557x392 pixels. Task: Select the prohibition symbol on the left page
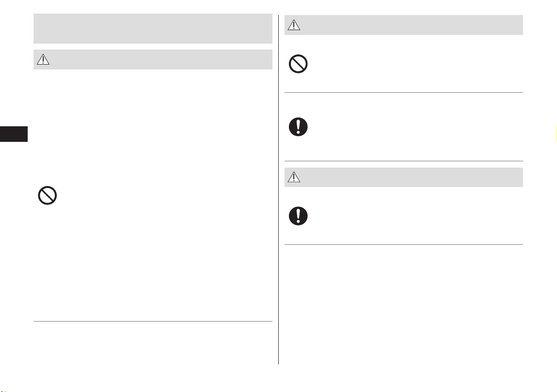coord(47,195)
